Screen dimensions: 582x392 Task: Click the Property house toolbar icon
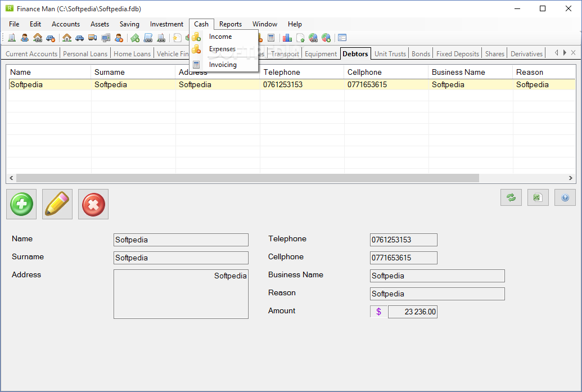tap(67, 38)
